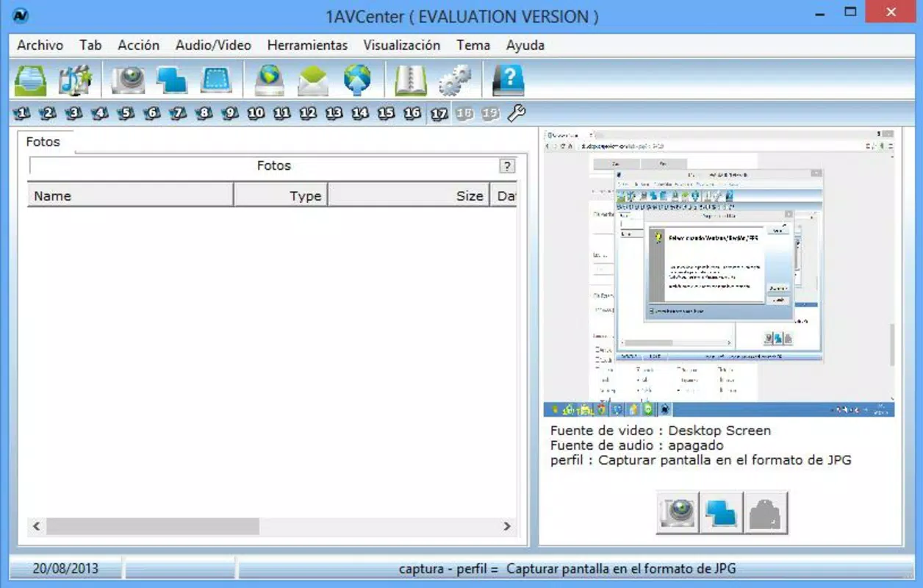Open the Visualización menu
The image size is (923, 588).
click(x=402, y=45)
